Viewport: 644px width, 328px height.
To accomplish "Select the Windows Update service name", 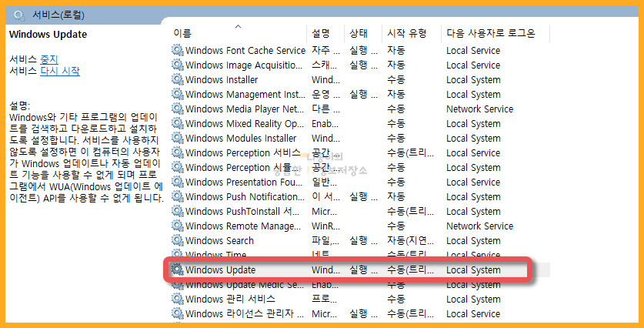I will (x=221, y=270).
